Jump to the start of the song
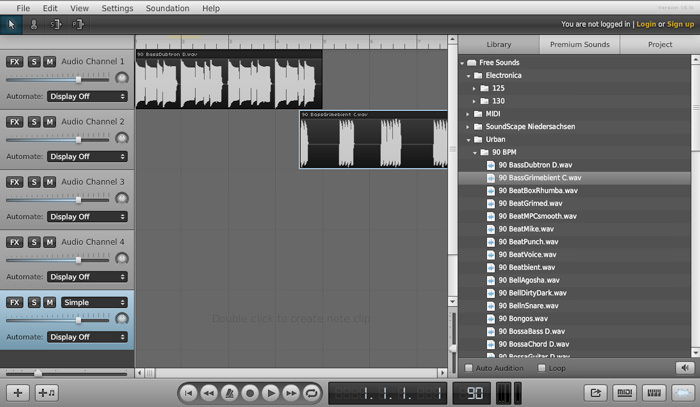Image resolution: width=700 pixels, height=407 pixels. [189, 393]
